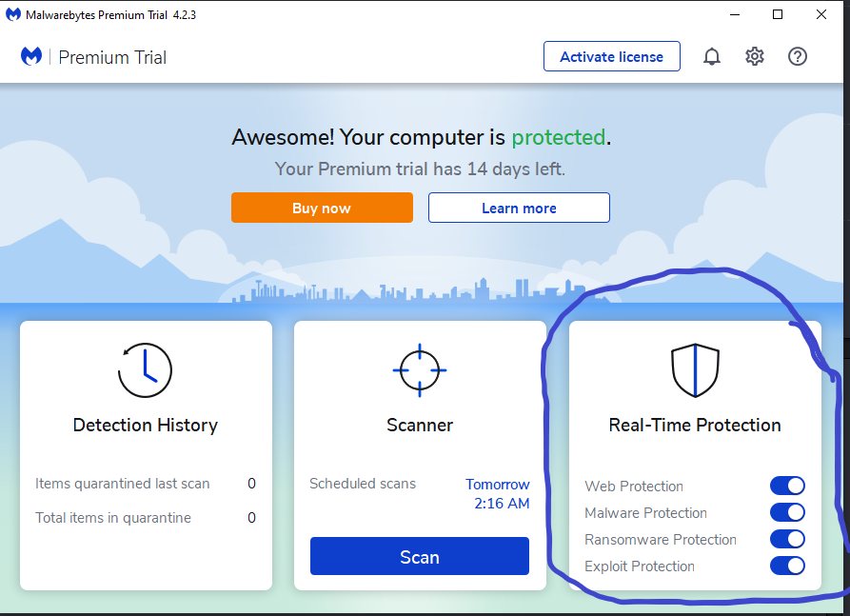Open the help question mark icon
The width and height of the screenshot is (850, 616).
[x=798, y=57]
